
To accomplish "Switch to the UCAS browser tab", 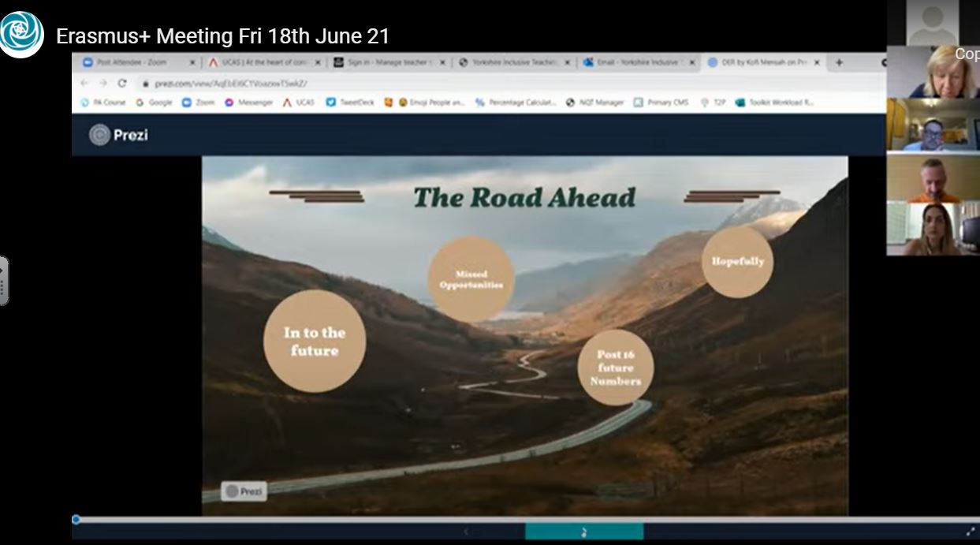I will pyautogui.click(x=259, y=62).
